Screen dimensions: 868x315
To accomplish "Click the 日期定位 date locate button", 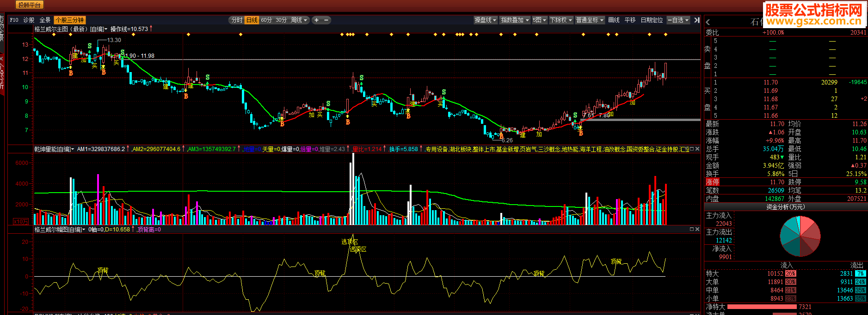I will pos(652,20).
